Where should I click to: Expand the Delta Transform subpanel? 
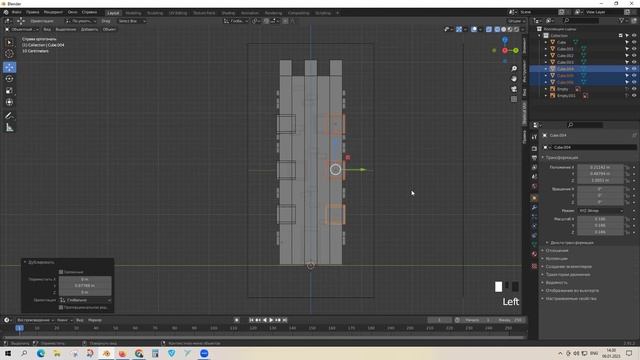coord(571,242)
